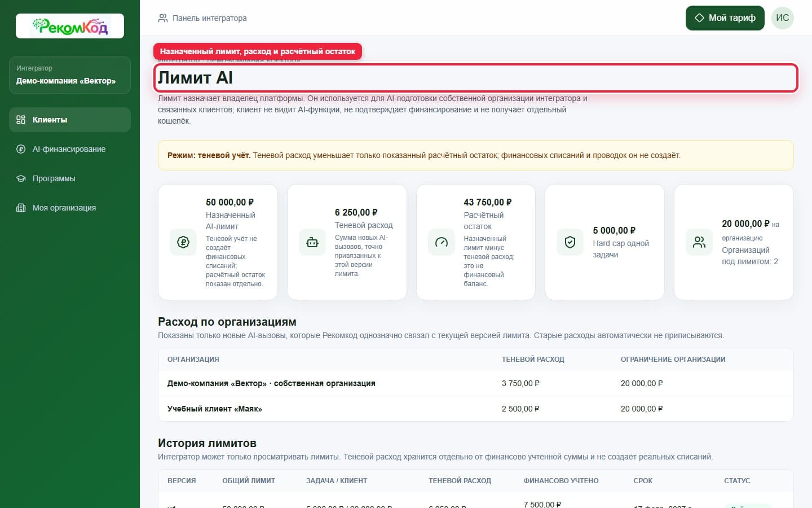This screenshot has width=812, height=508.
Task: Click the 2 500,00 ₽ shadow spend cell
Action: [520, 409]
